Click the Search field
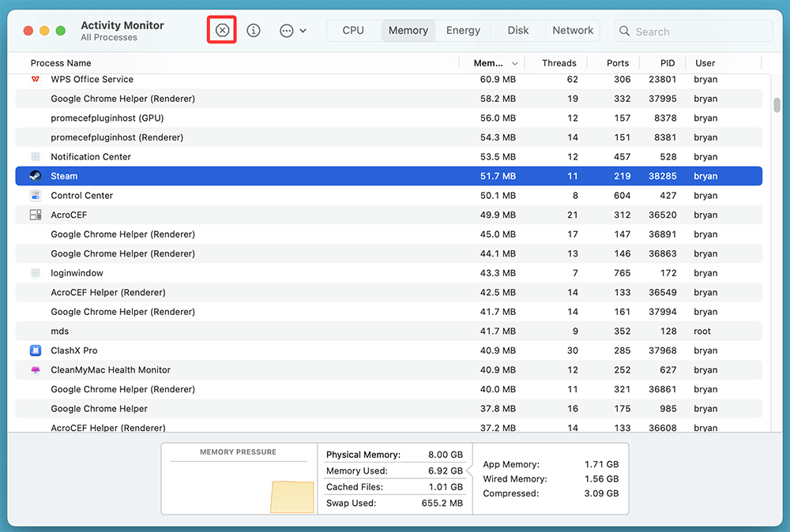This screenshot has height=532, width=790. pyautogui.click(x=694, y=32)
